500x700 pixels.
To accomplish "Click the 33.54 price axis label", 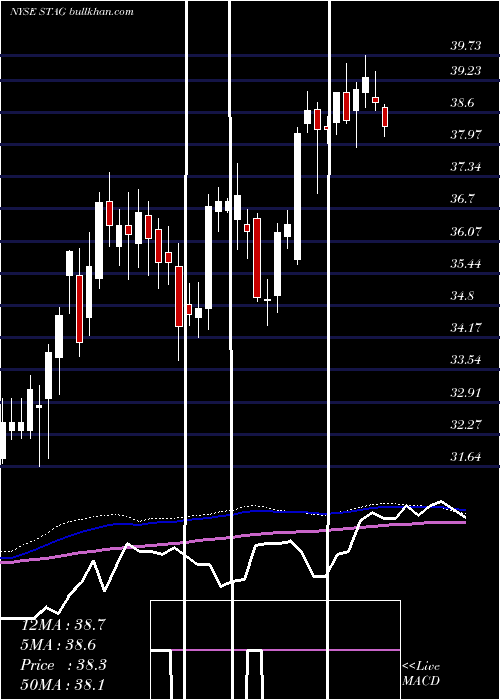I will click(466, 359).
